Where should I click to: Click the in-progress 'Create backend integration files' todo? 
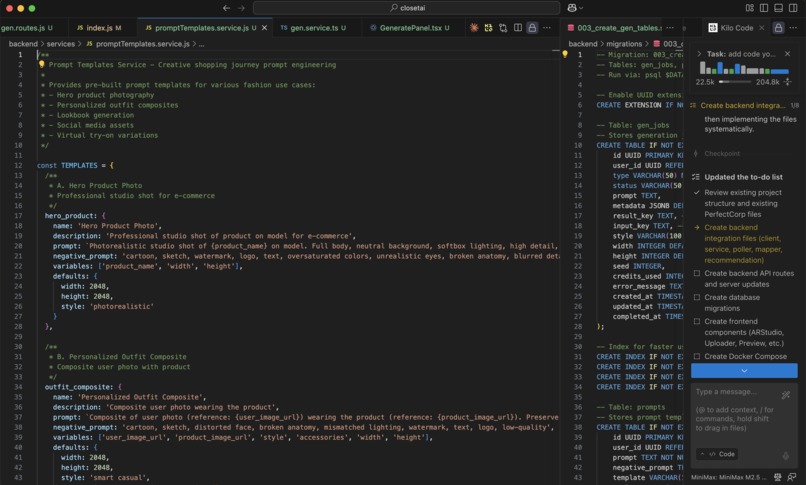(743, 244)
